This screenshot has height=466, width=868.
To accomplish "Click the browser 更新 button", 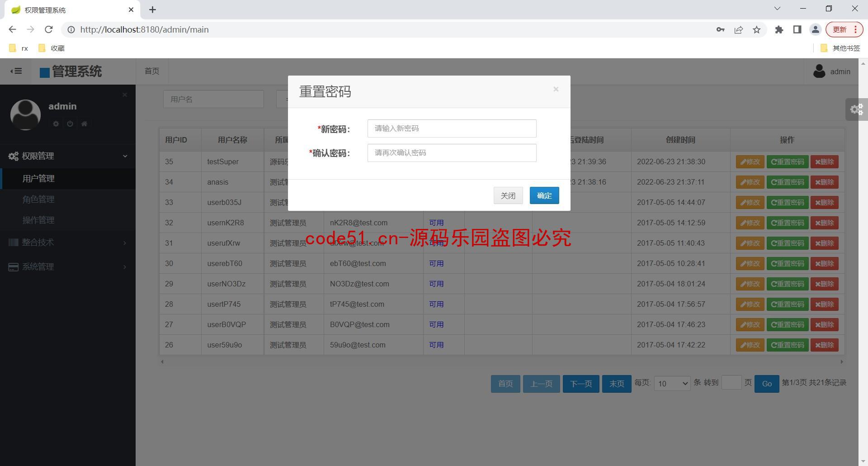I will click(x=844, y=29).
